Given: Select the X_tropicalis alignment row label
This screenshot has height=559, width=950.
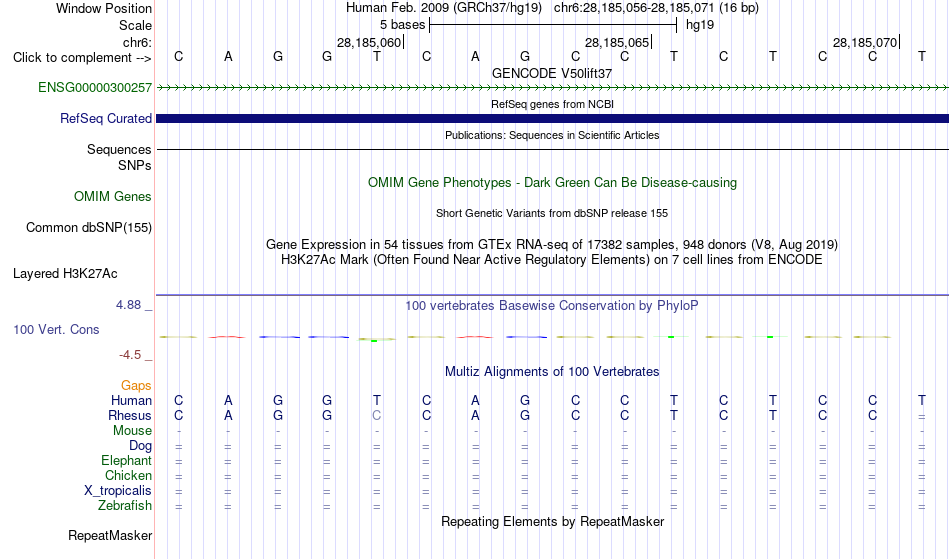Looking at the screenshot, I should 118,491.
